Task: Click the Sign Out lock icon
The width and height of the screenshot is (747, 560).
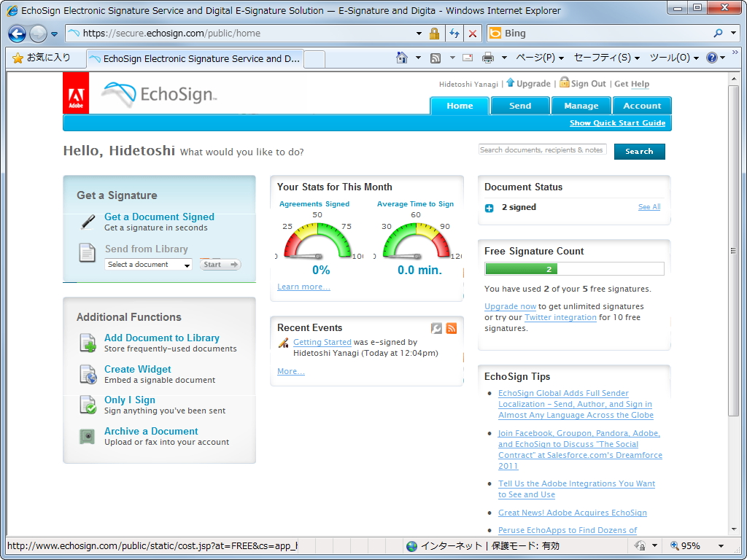Action: (x=564, y=82)
